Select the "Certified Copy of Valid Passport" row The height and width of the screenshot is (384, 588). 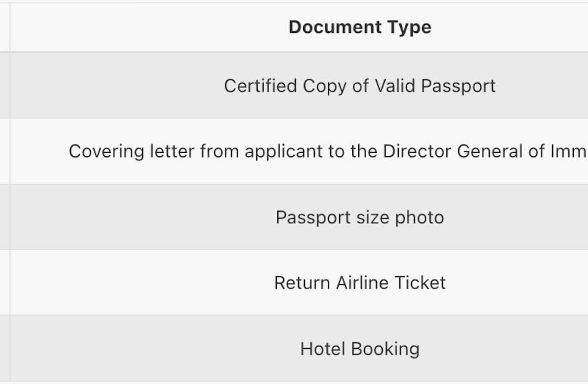360,86
